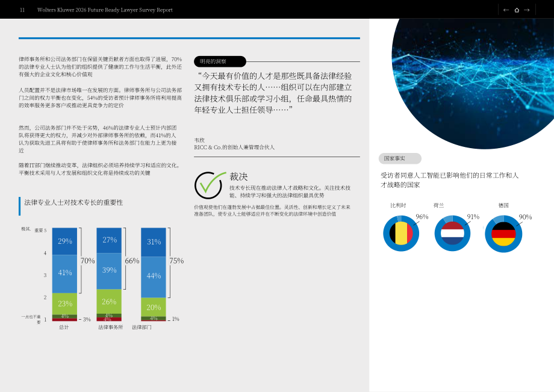
Task: Click the 重要 5 axis label
Action: pos(40,230)
